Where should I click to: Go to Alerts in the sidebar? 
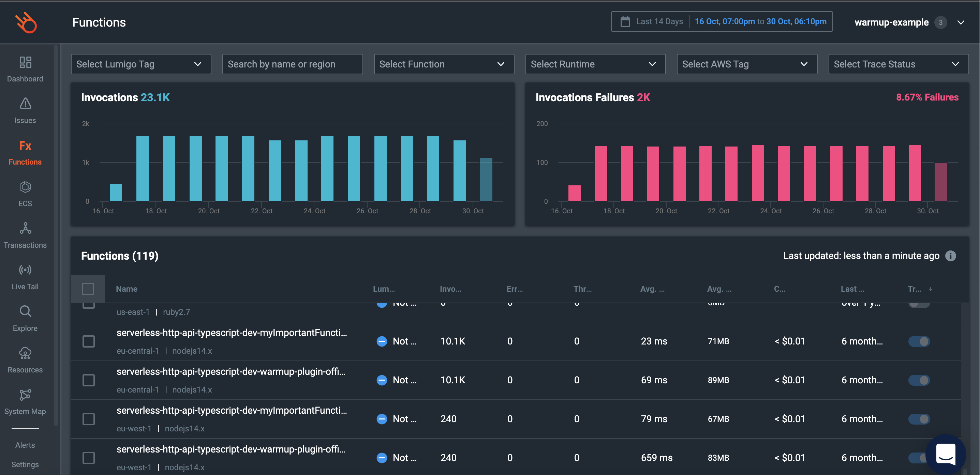point(25,445)
